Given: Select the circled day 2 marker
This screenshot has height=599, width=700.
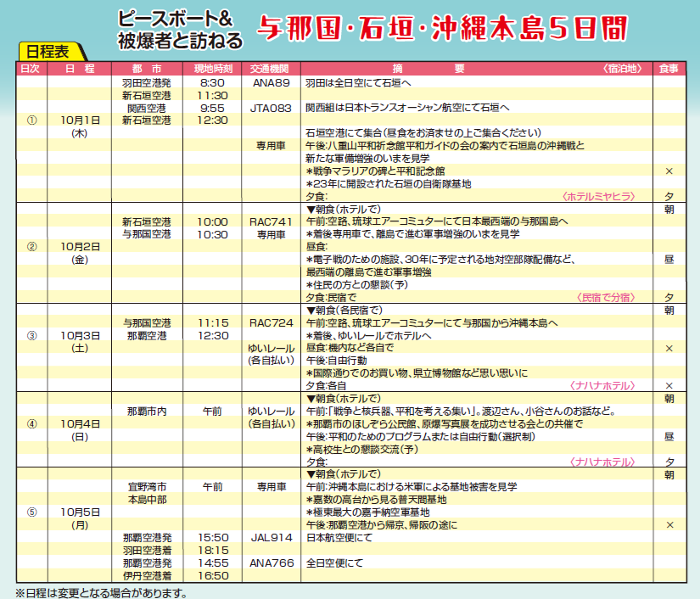Looking at the screenshot, I should pos(31,246).
